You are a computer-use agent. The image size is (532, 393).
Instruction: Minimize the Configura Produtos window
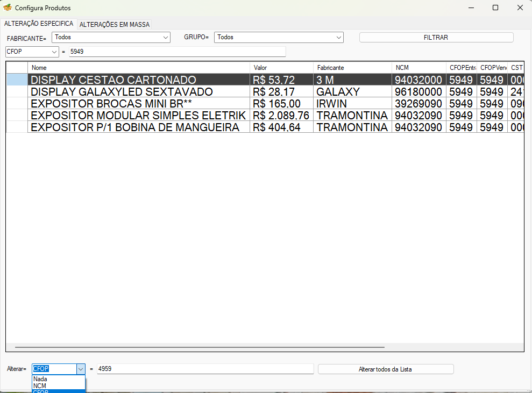click(x=471, y=8)
